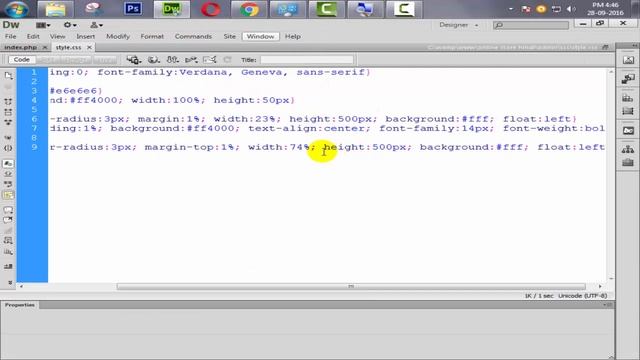
Task: Open Google Chrome from the taskbar
Action: (x=249, y=9)
